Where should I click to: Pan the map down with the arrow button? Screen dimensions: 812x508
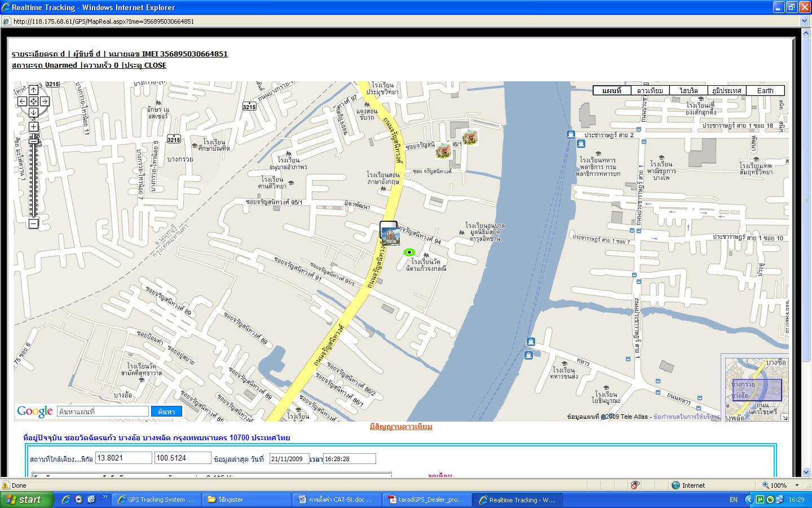[x=33, y=112]
